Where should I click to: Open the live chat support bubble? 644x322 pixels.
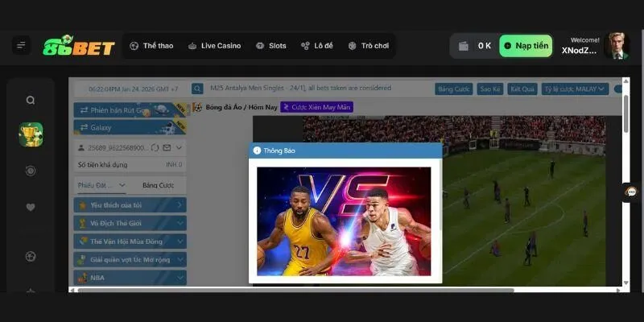(x=631, y=192)
